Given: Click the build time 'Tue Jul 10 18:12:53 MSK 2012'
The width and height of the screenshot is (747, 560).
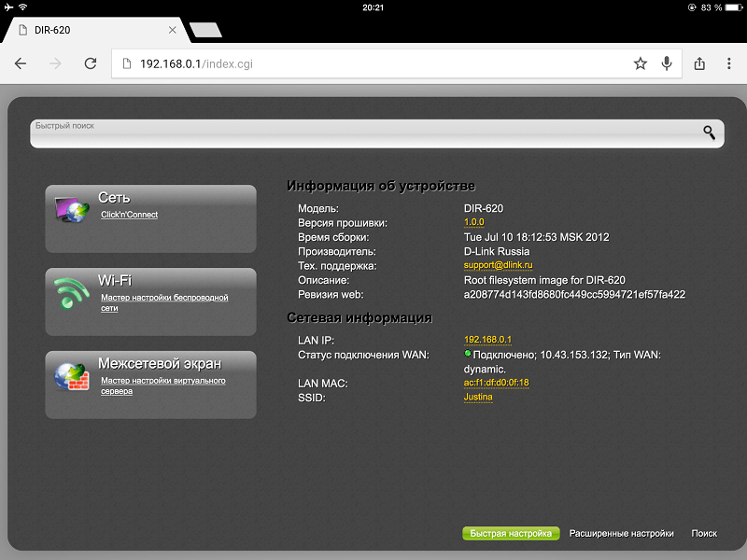Looking at the screenshot, I should click(536, 237).
